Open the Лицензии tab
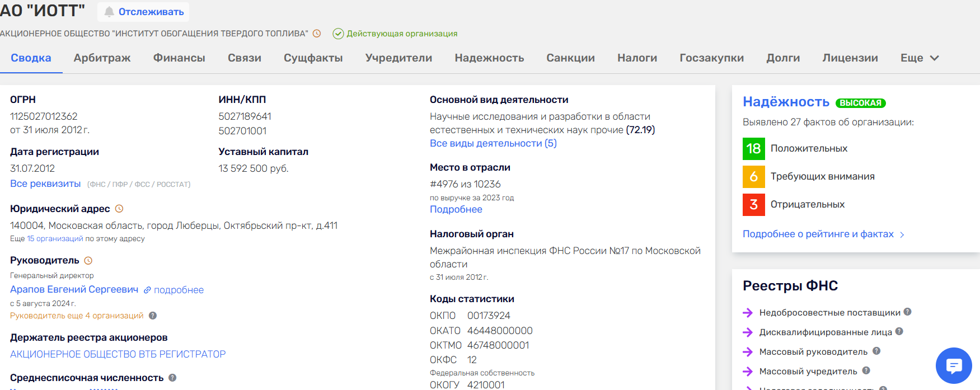Image resolution: width=980 pixels, height=390 pixels. [850, 58]
